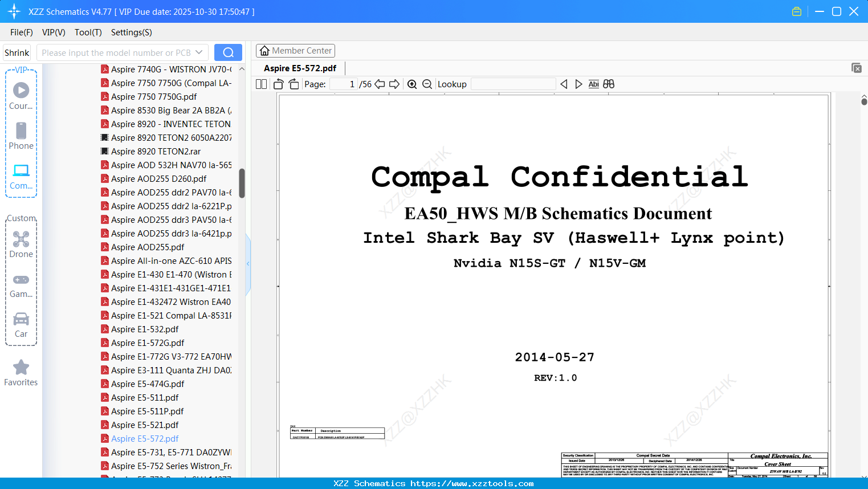Open Aspire E5-511.pdf
The width and height of the screenshot is (868, 489).
point(140,397)
